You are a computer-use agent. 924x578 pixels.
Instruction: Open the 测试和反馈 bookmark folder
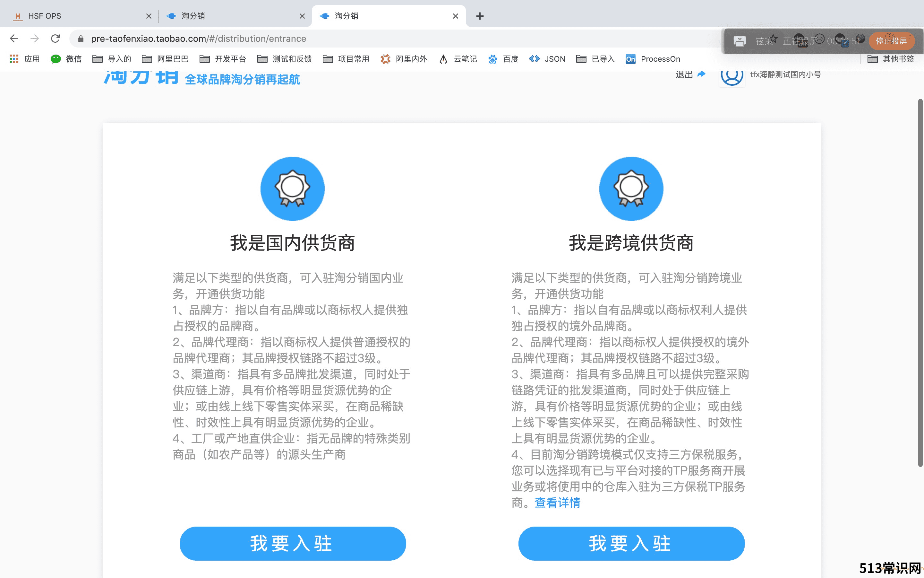click(285, 59)
